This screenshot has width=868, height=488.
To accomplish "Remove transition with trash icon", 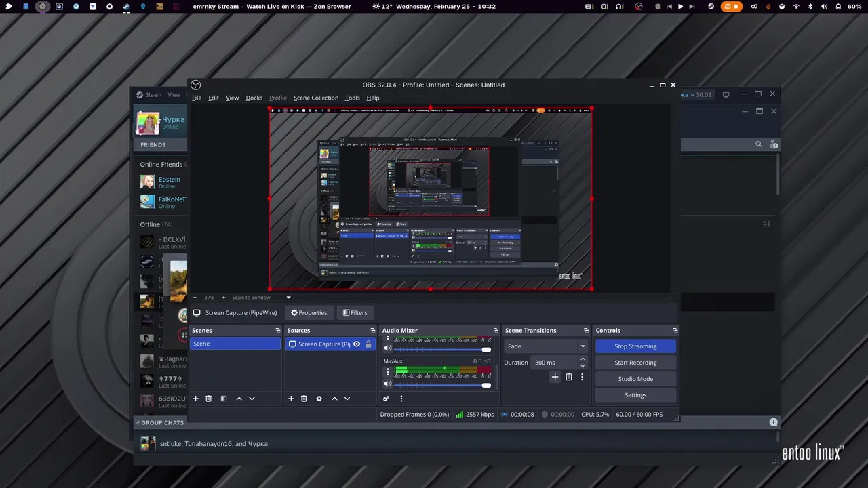I will [569, 377].
